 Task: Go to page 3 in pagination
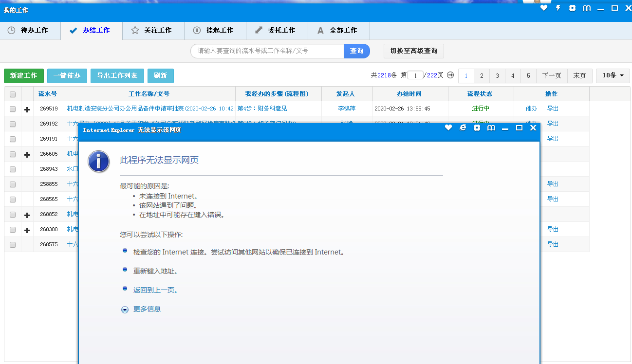(497, 75)
